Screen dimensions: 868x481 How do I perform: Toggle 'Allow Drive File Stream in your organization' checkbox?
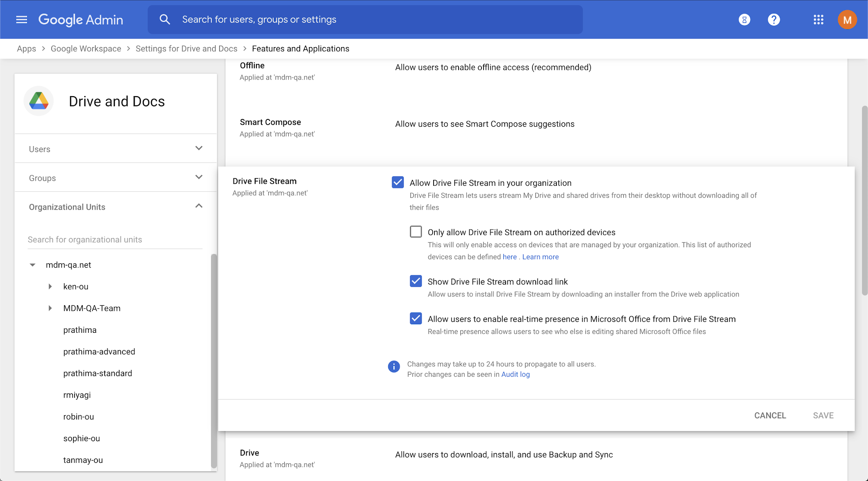(x=397, y=182)
